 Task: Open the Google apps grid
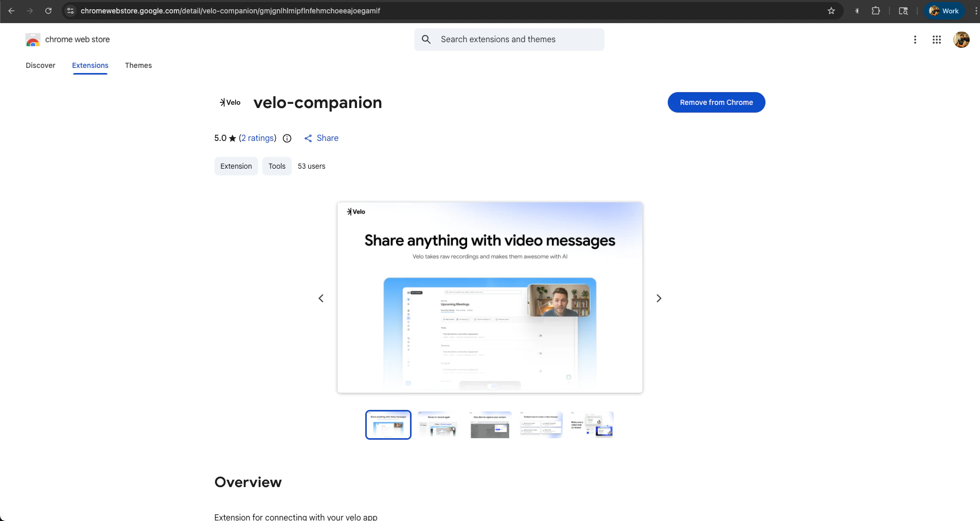(937, 40)
